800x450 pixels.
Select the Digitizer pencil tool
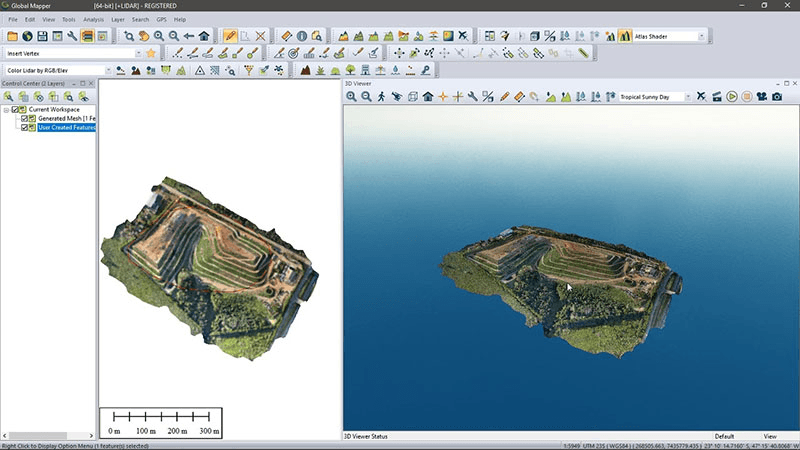pos(230,36)
